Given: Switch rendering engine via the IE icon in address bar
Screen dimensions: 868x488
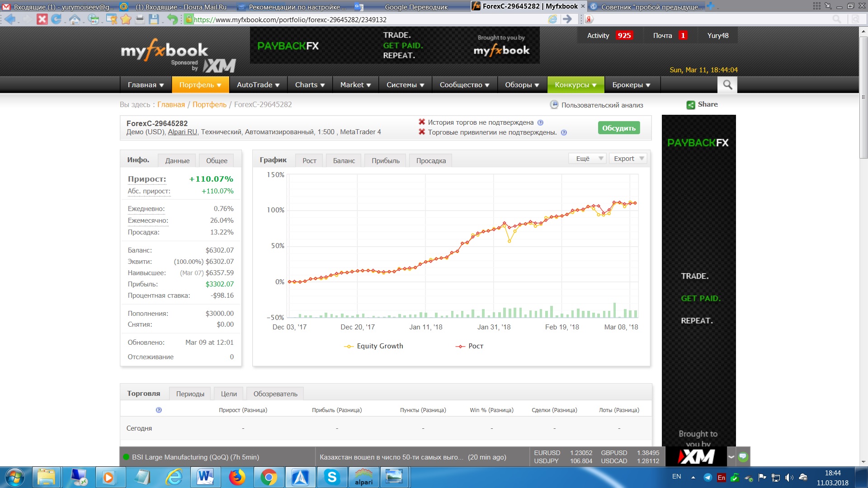Looking at the screenshot, I should [552, 19].
